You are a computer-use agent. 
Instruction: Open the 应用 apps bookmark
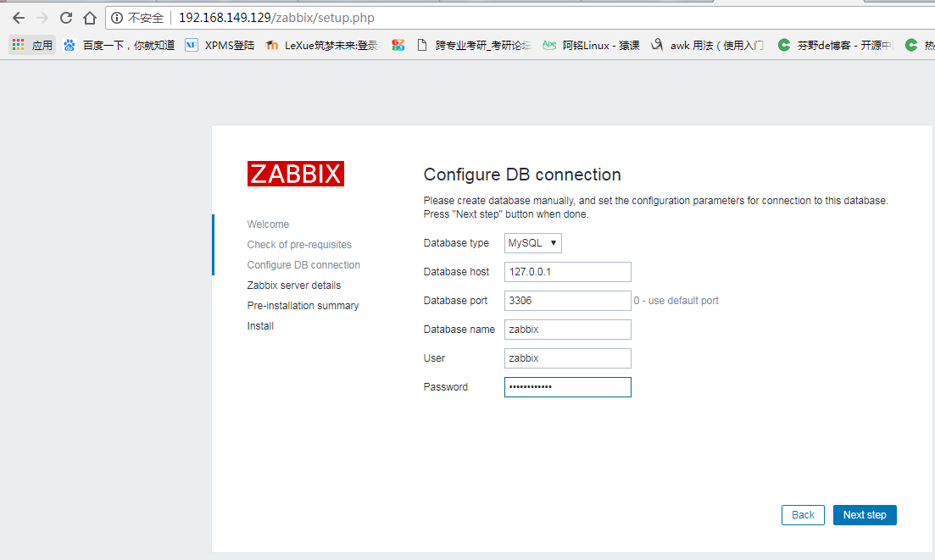pyautogui.click(x=32, y=45)
